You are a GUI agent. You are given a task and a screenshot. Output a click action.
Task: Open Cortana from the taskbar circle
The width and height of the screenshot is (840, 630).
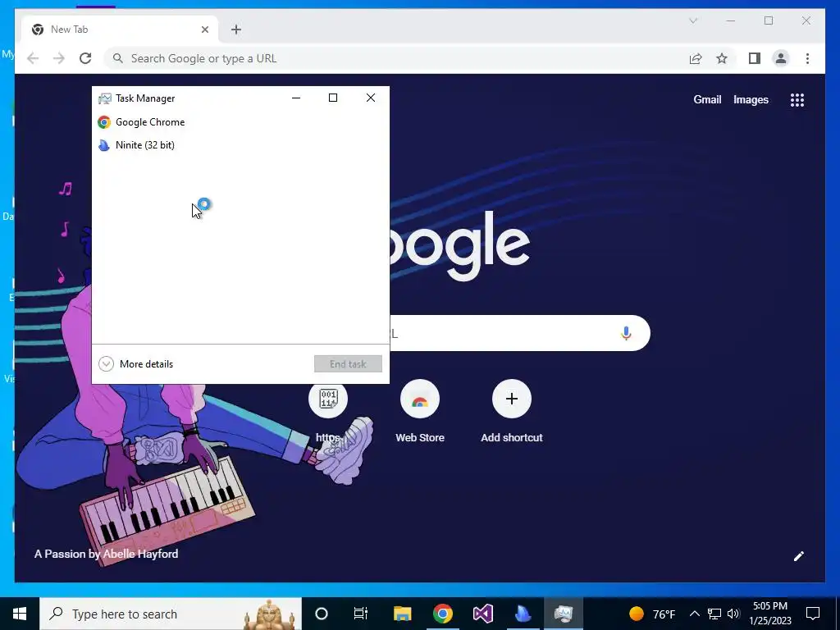tap(322, 614)
